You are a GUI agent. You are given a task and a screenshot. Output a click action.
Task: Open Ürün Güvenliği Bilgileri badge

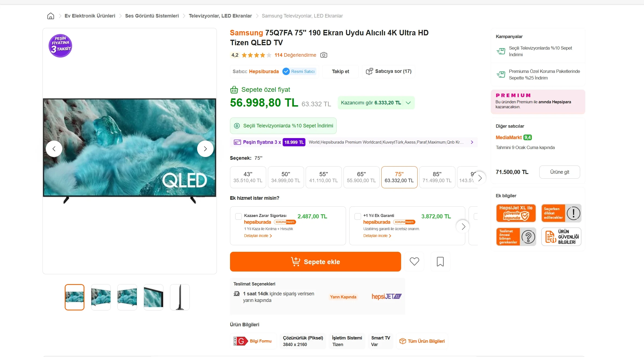coord(561,237)
